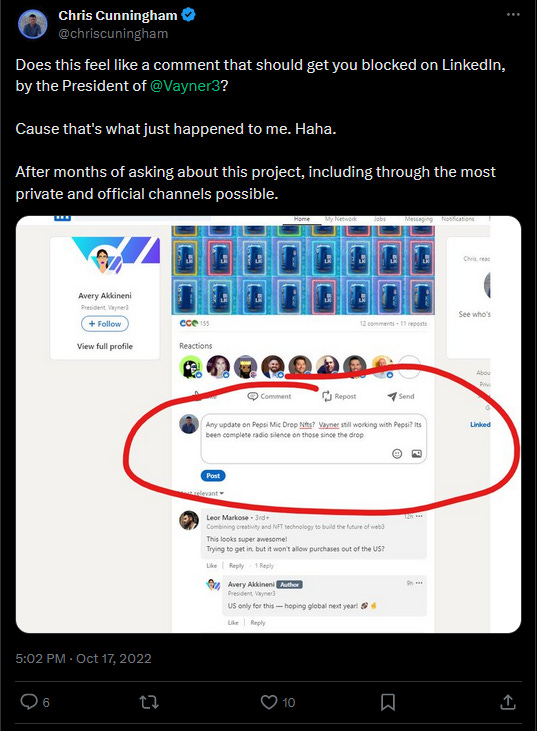Open the three-dot more options menu
This screenshot has height=731, width=537.
(513, 14)
